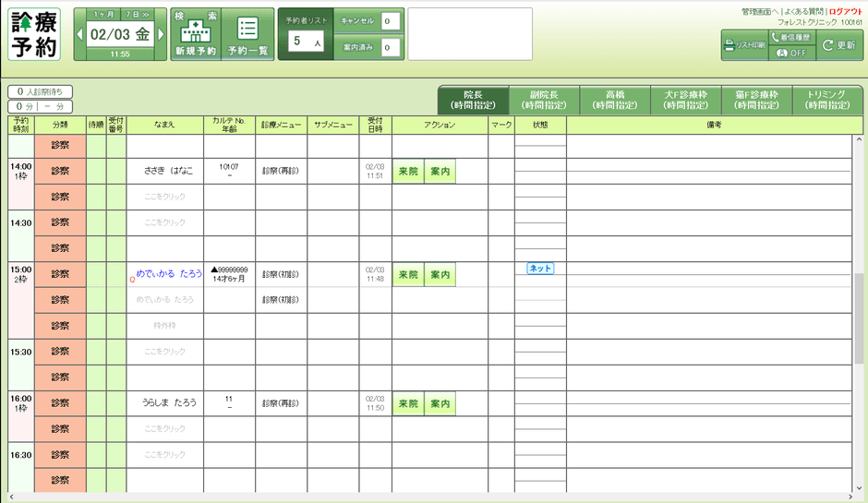Click the 受付日時 column header

click(375, 126)
